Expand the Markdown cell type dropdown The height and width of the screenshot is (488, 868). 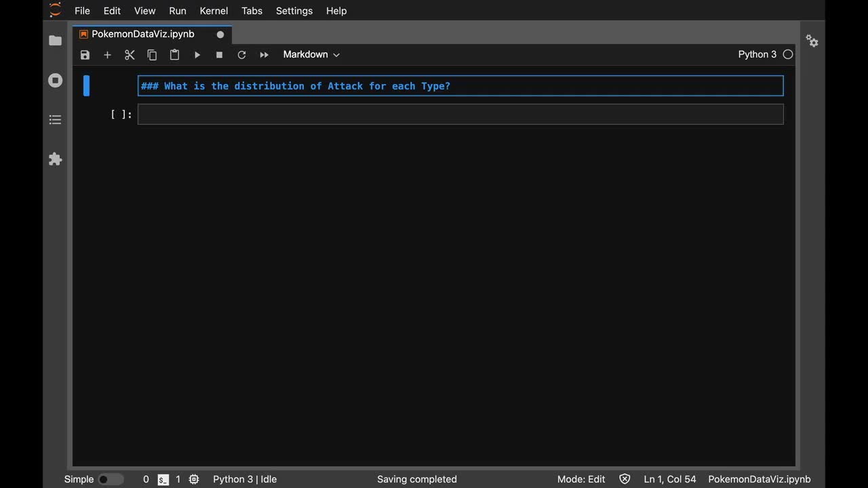coord(311,55)
